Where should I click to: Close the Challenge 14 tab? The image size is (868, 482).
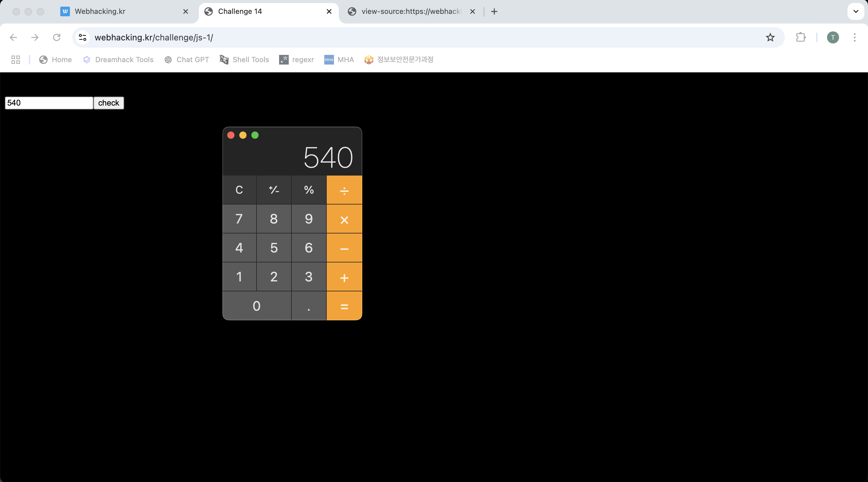pyautogui.click(x=329, y=11)
